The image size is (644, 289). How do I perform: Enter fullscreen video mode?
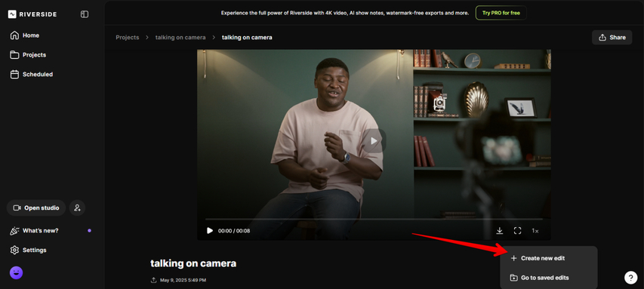click(x=517, y=231)
